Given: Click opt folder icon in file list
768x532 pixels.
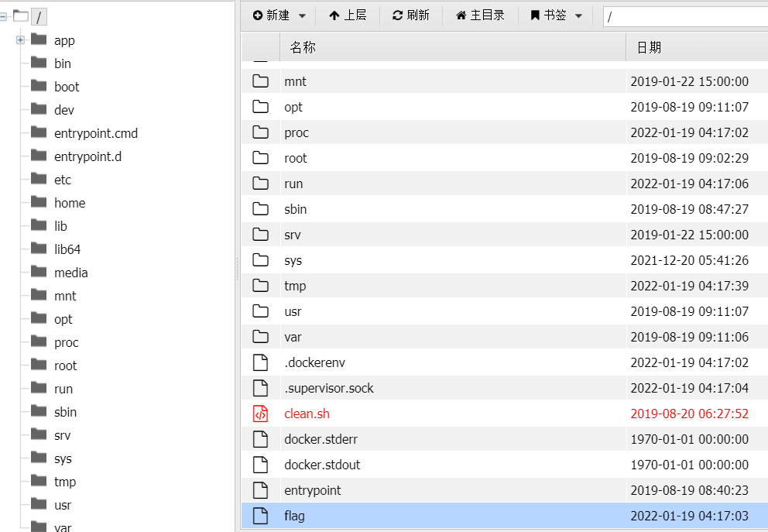Looking at the screenshot, I should pyautogui.click(x=261, y=106).
